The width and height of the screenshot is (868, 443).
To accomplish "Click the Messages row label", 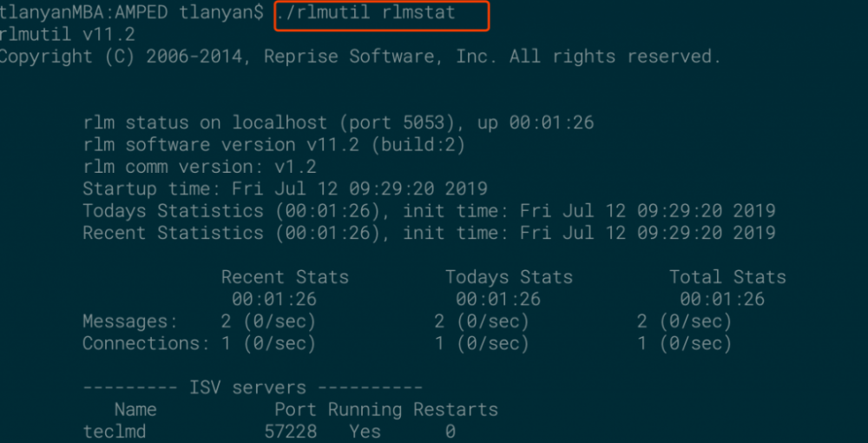I will [130, 321].
